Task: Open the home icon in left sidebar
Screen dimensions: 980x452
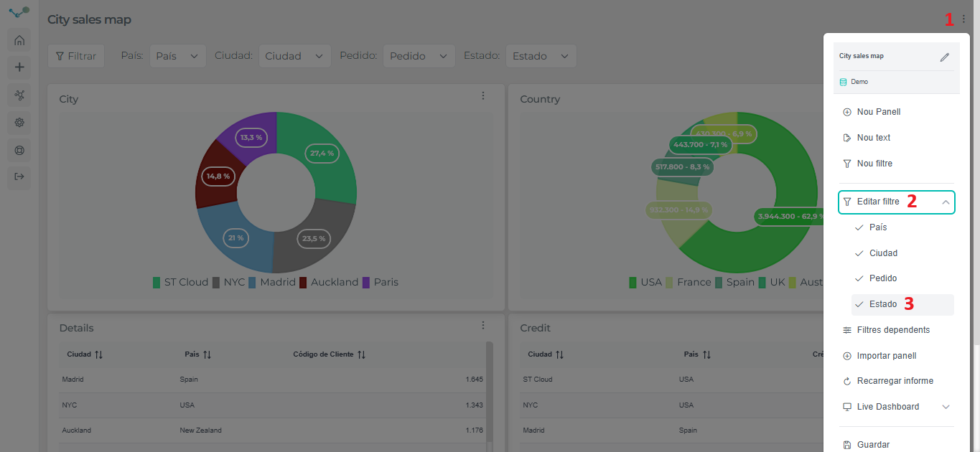Action: [19, 40]
